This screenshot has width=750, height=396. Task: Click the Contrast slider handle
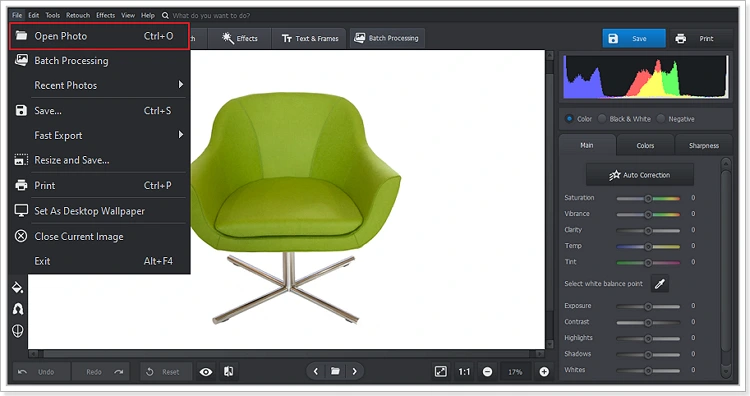(x=648, y=323)
